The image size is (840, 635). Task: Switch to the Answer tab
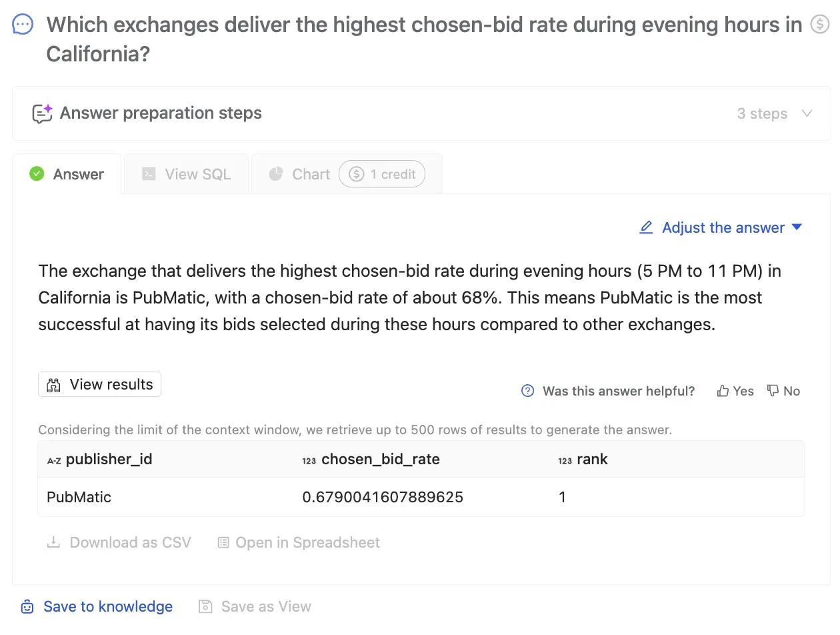point(67,174)
